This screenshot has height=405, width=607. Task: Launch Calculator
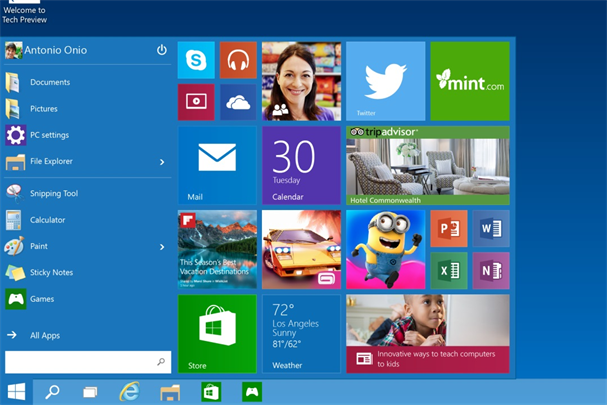[x=87, y=220]
